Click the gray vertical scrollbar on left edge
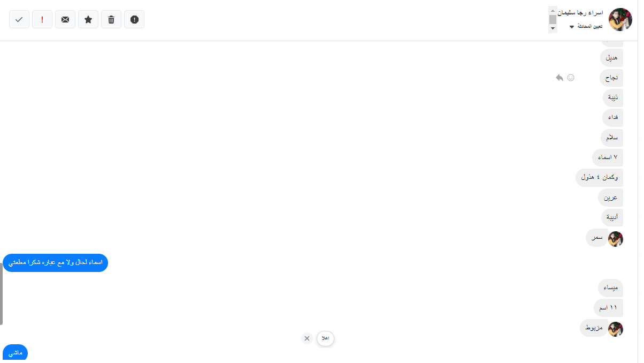The width and height of the screenshot is (644, 363). click(2, 294)
